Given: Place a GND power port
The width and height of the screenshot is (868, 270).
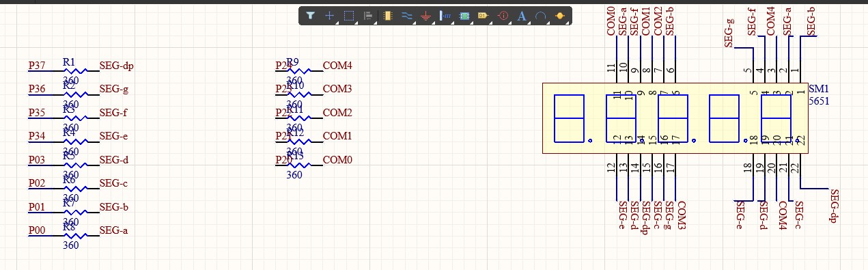Looking at the screenshot, I should [425, 15].
